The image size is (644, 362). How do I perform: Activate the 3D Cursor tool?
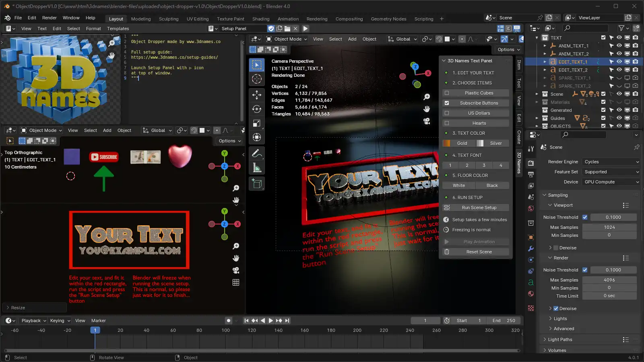[257, 79]
